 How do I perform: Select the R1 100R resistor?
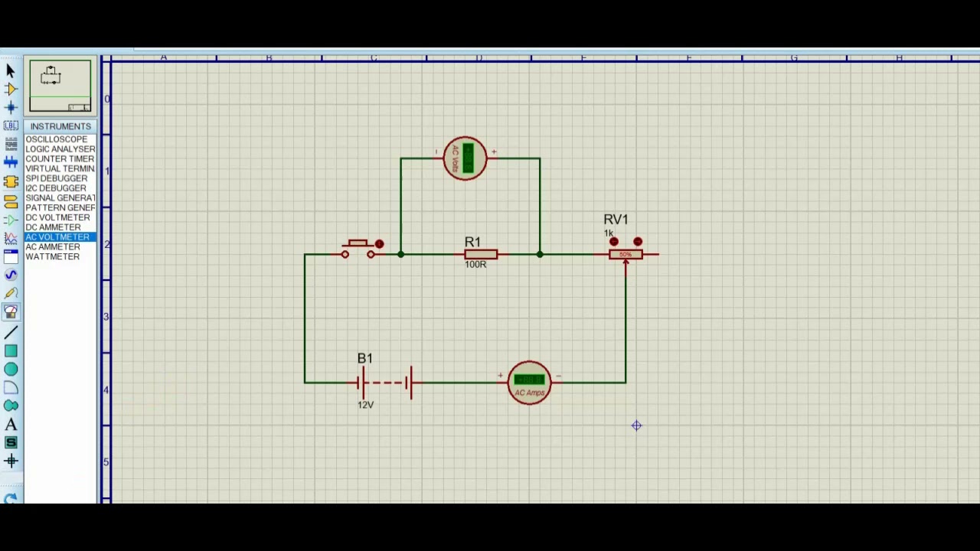click(481, 254)
